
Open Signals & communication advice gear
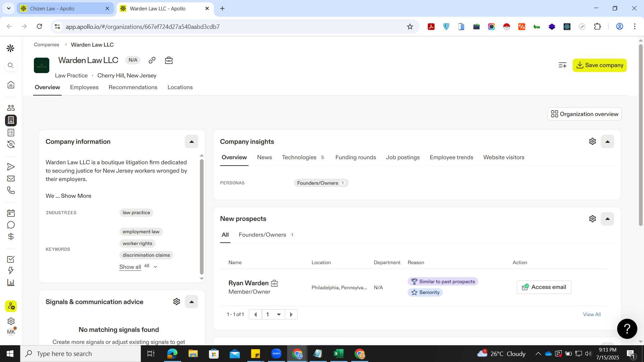tap(176, 302)
